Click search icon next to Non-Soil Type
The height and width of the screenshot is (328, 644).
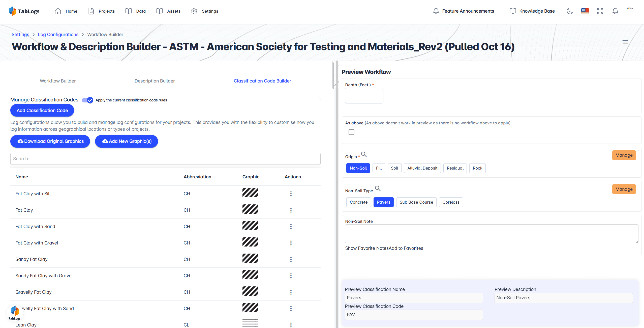pos(378,188)
